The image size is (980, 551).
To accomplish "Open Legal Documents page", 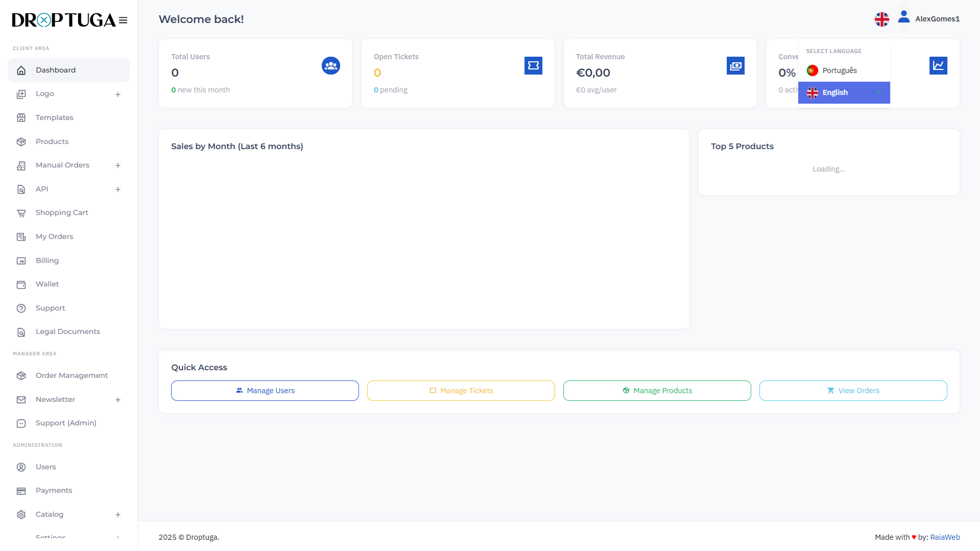I will 68,331.
